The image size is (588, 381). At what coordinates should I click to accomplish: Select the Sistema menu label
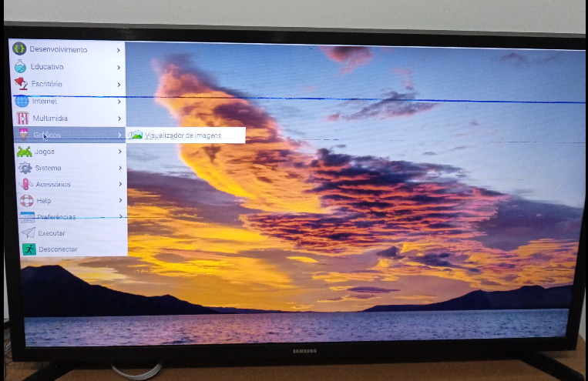pos(48,168)
